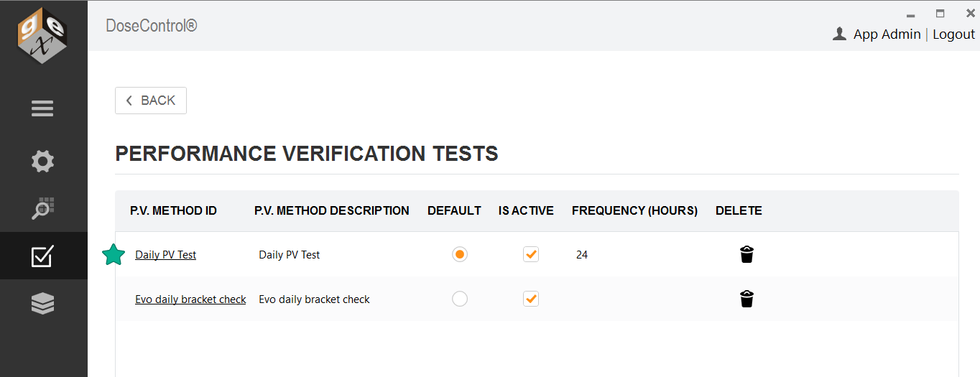Click the Logout link
Screen dimensions: 980x377
(x=953, y=34)
